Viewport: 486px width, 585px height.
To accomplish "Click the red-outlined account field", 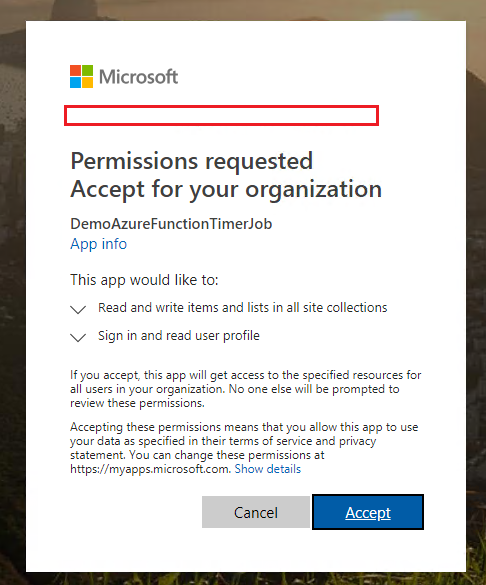I will click(x=222, y=116).
